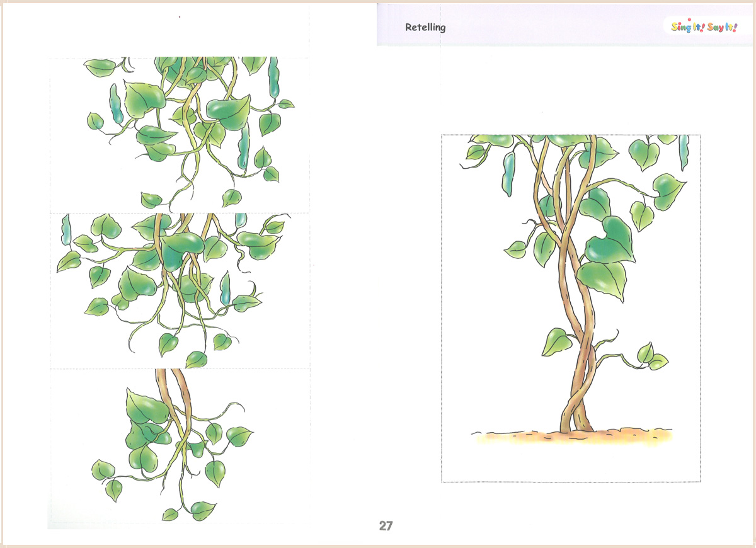Screen dimensions: 756x548
Task: Click the page number 27
Action: (x=386, y=526)
